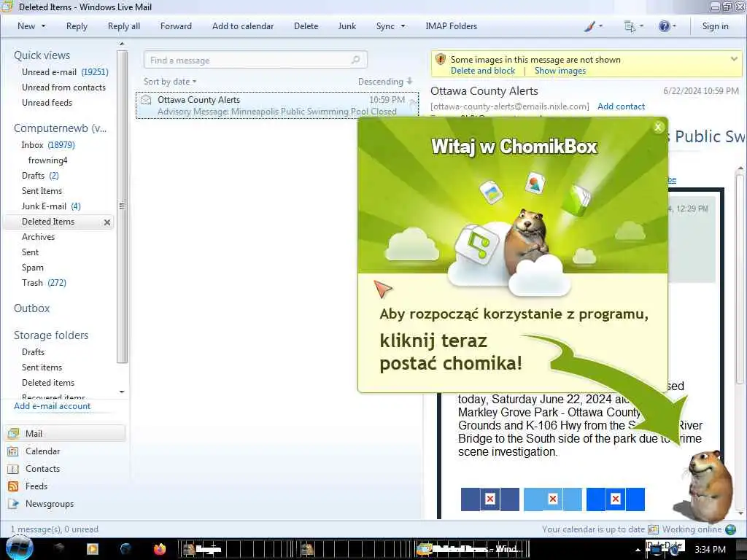Viewport: 747px width, 560px height.
Task: Open the Menus icon dropdown arrow
Action: pos(641,26)
